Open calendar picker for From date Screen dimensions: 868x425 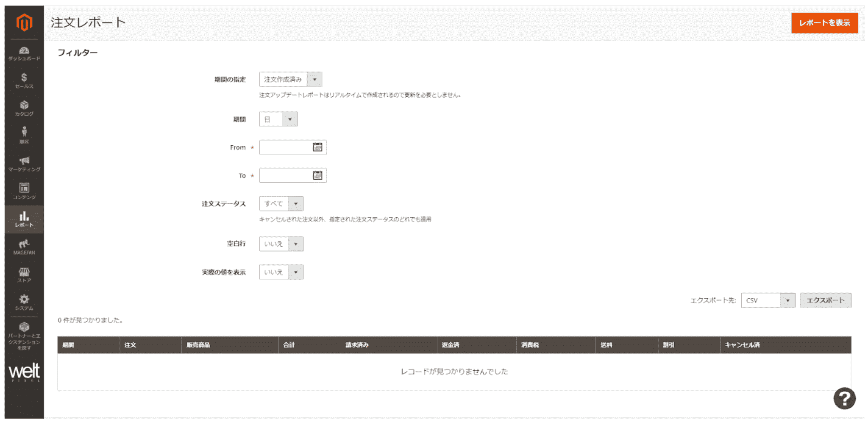pos(317,147)
